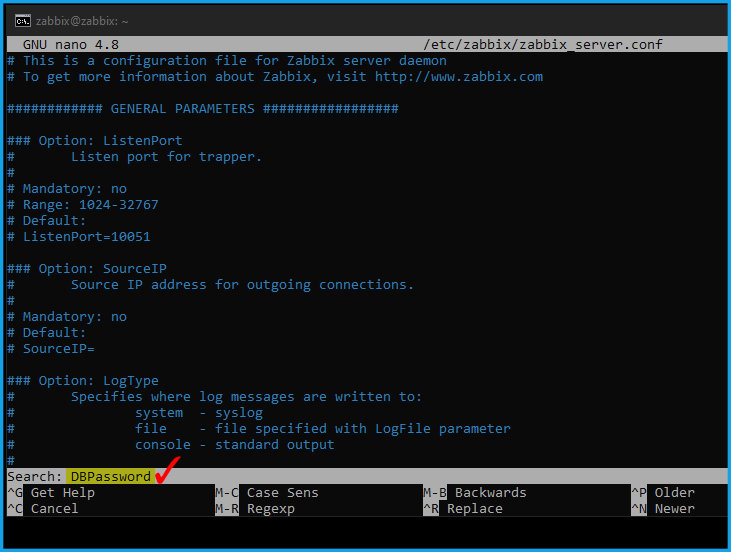The width and height of the screenshot is (731, 552).
Task: Click the ListenPort=10051 line
Action: [79, 236]
